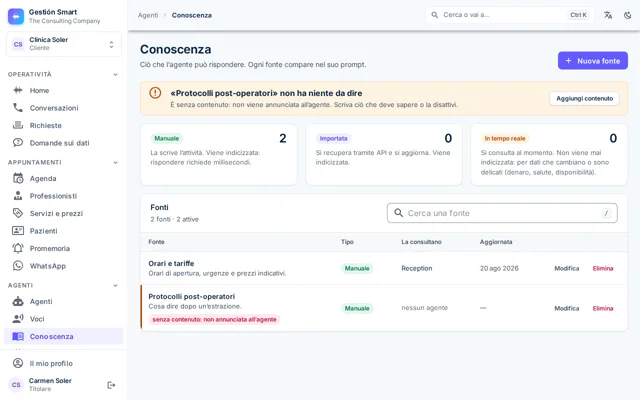Click the search magnifier in the top bar
Image resolution: width=640 pixels, height=400 pixels.
(x=435, y=15)
